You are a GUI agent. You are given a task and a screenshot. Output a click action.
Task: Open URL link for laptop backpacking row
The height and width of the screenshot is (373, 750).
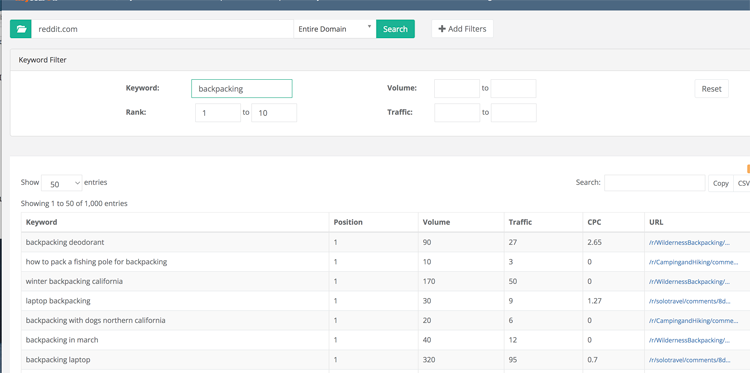[690, 301]
